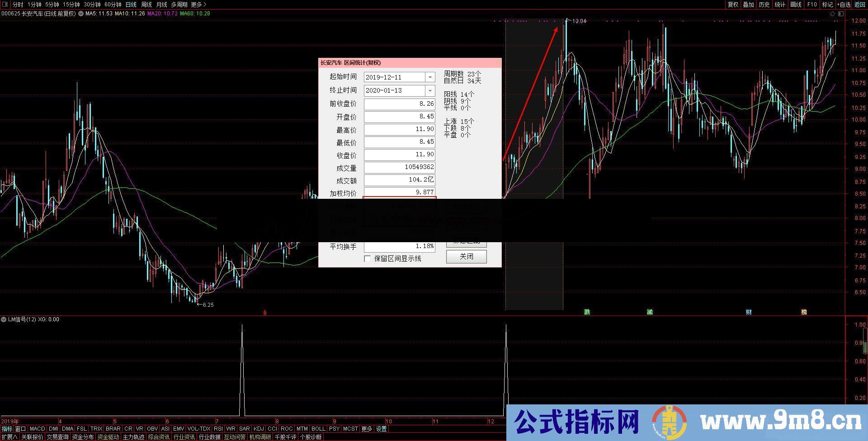The image size is (868, 441).
Task: Open 资金分布 tab
Action: (83, 437)
